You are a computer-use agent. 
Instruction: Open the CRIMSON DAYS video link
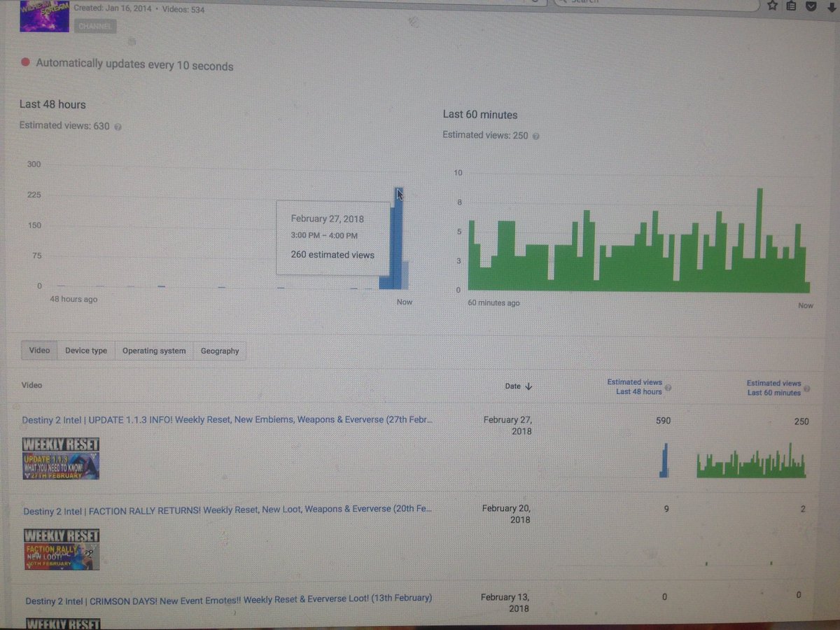point(228,600)
